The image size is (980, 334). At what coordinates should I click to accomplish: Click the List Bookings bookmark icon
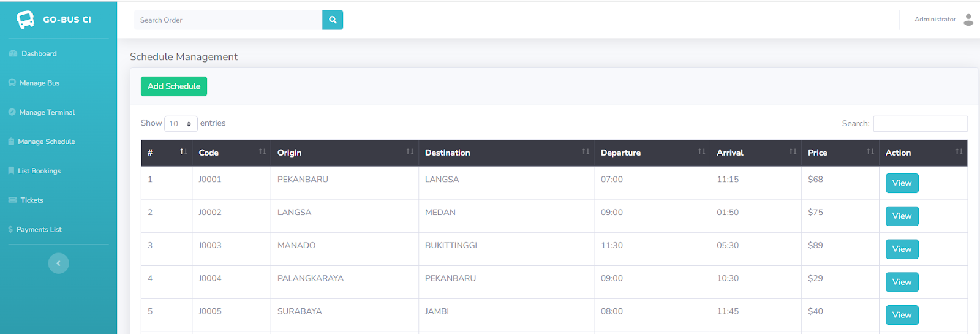pos(11,171)
